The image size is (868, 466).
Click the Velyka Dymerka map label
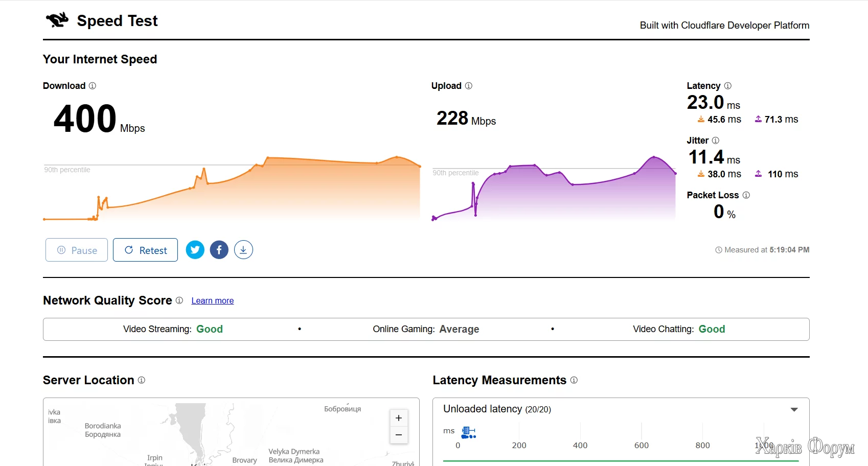pos(296,456)
